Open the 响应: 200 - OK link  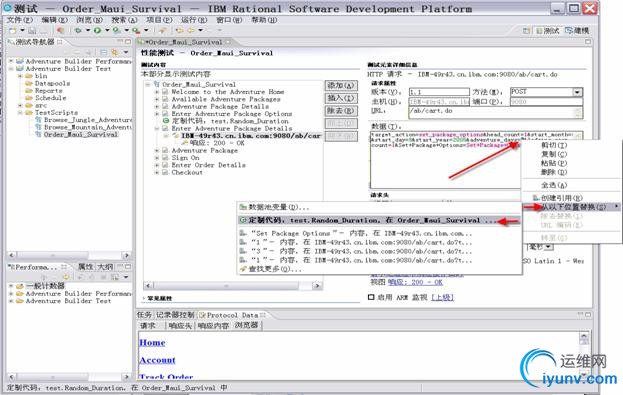pos(416,282)
